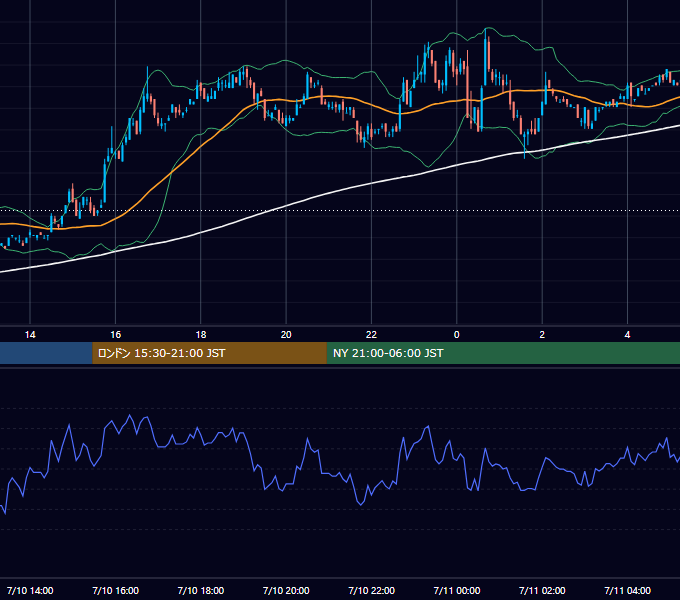Click the 7/11 02:00 label on oscillator axis

(542, 590)
